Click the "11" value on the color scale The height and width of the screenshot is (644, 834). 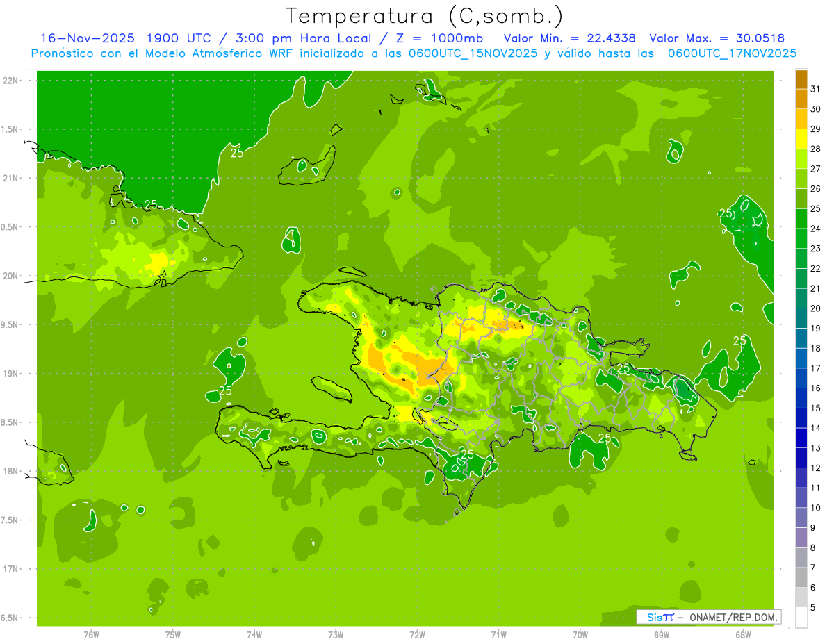pyautogui.click(x=816, y=488)
